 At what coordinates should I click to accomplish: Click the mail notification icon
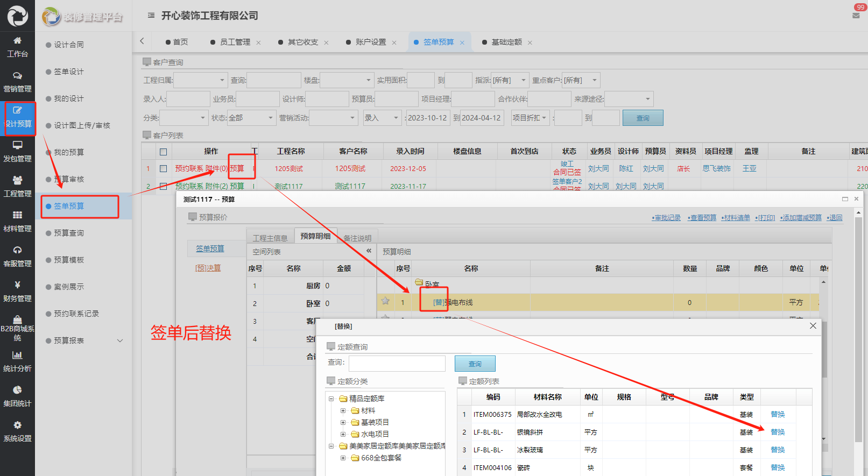[856, 16]
